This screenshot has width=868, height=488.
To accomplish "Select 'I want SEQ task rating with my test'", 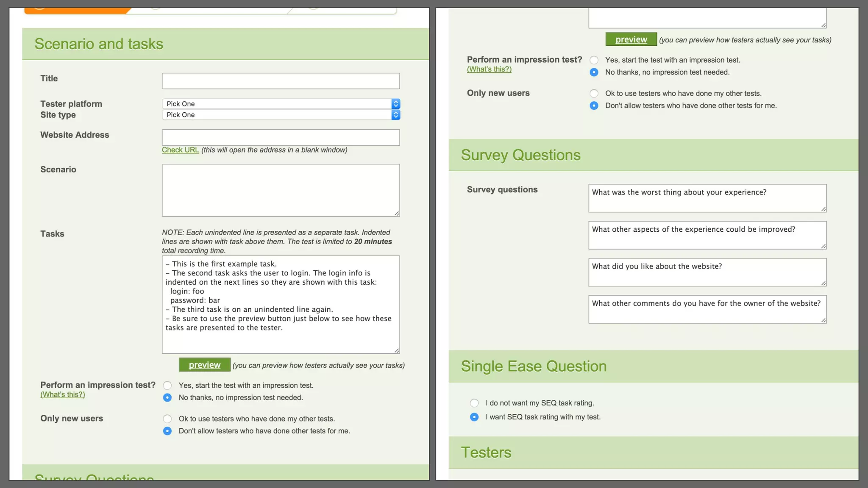I will point(474,417).
